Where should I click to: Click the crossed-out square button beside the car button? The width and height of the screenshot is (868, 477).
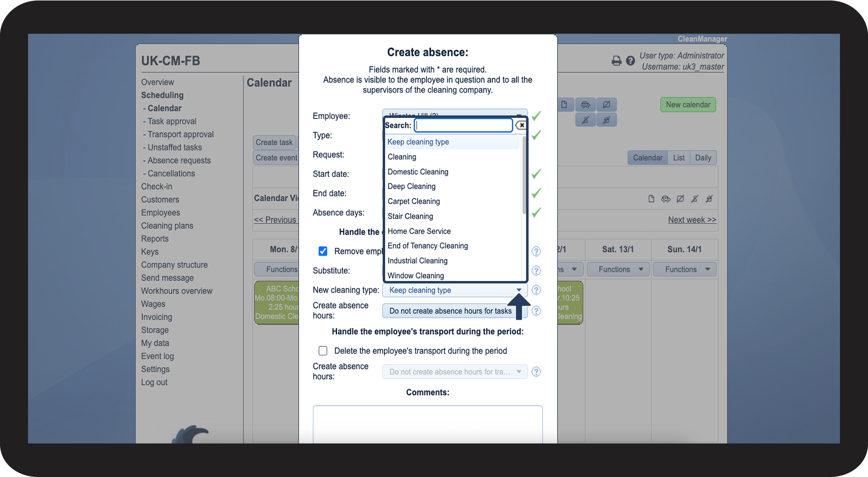[x=607, y=105]
